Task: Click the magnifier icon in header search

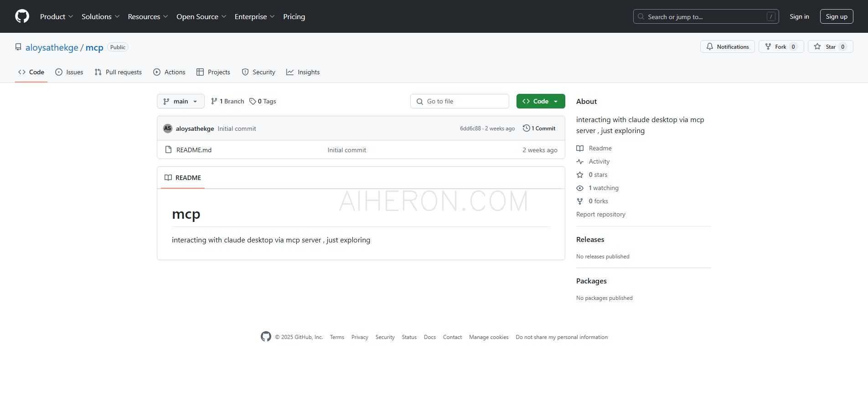Action: click(641, 16)
